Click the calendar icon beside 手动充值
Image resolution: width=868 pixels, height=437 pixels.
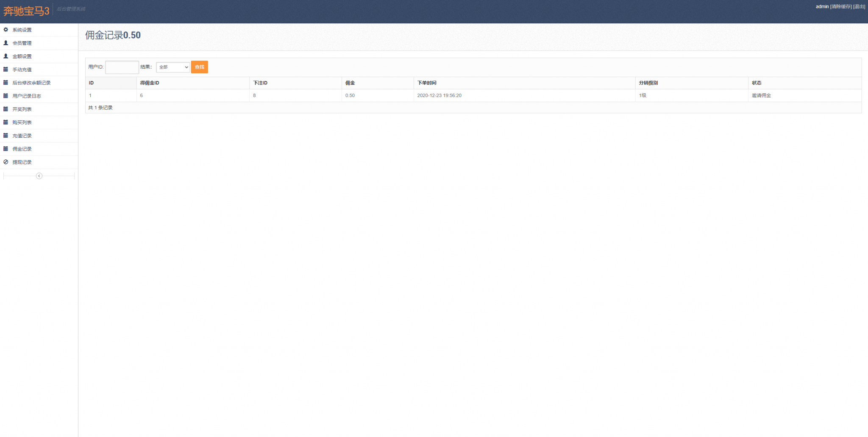(6, 70)
